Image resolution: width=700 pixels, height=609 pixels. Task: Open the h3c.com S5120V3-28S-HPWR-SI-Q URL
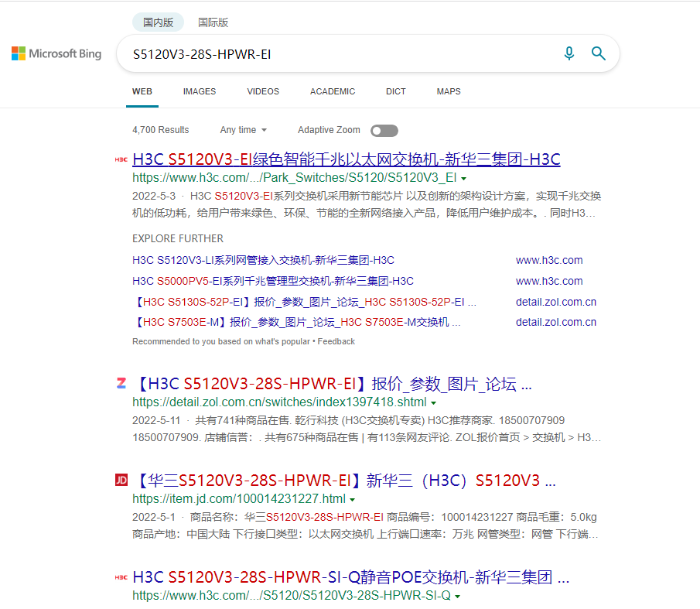(x=292, y=596)
